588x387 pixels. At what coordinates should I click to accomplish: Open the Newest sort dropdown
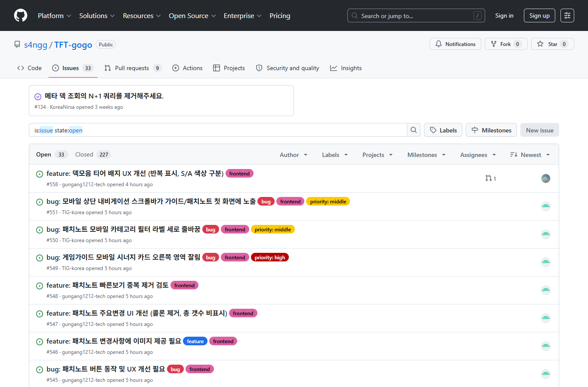[530, 155]
